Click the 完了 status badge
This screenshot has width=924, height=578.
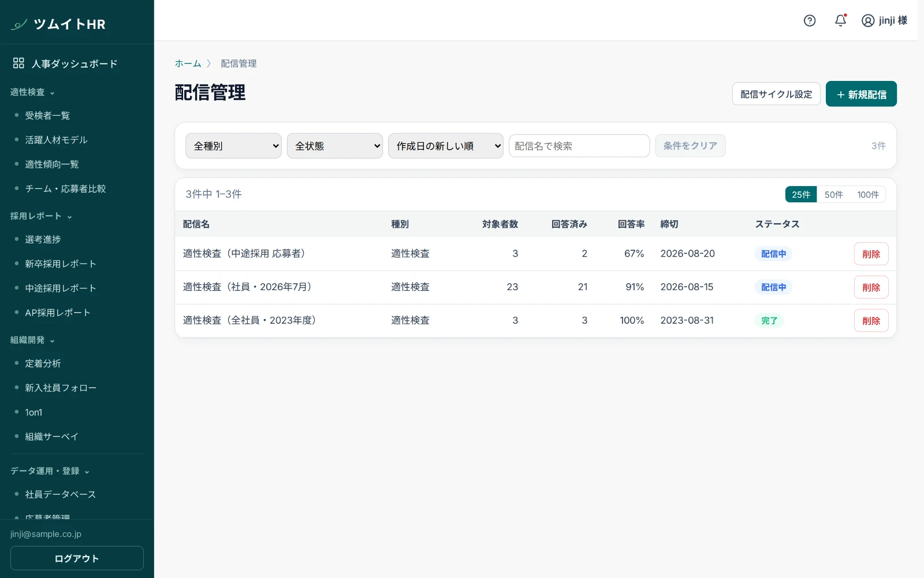point(769,321)
